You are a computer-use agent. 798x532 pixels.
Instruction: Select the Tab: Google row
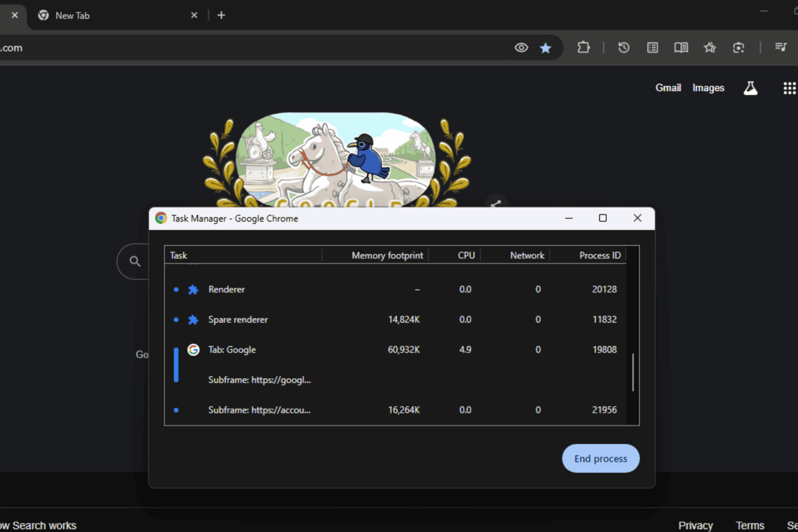pyautogui.click(x=395, y=350)
